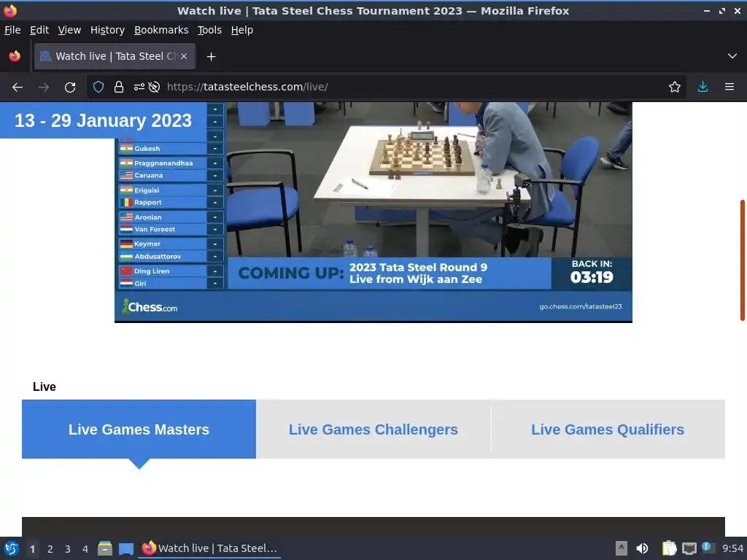Click the Gukesh player name

click(147, 149)
